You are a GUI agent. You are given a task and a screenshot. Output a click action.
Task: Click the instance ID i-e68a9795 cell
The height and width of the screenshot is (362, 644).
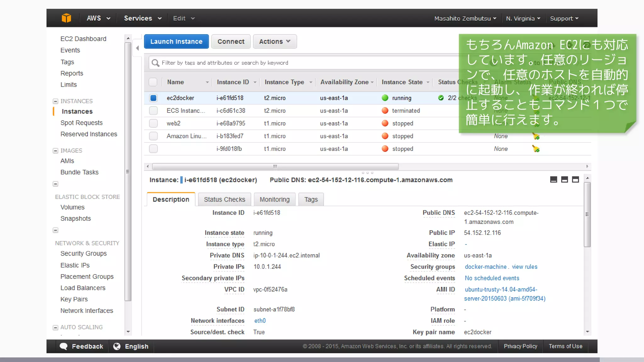pos(230,123)
